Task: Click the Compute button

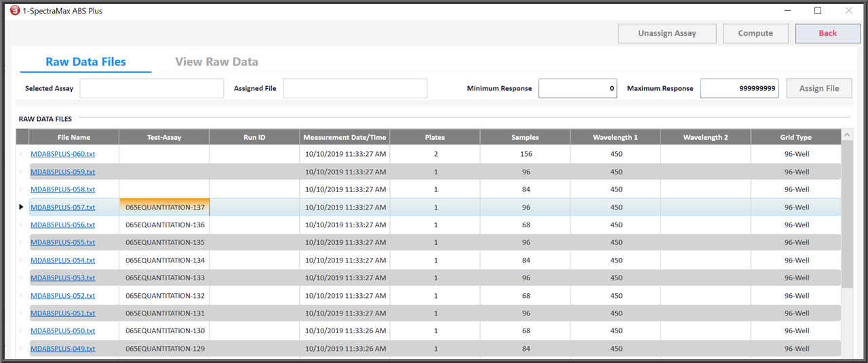Action: [x=755, y=33]
